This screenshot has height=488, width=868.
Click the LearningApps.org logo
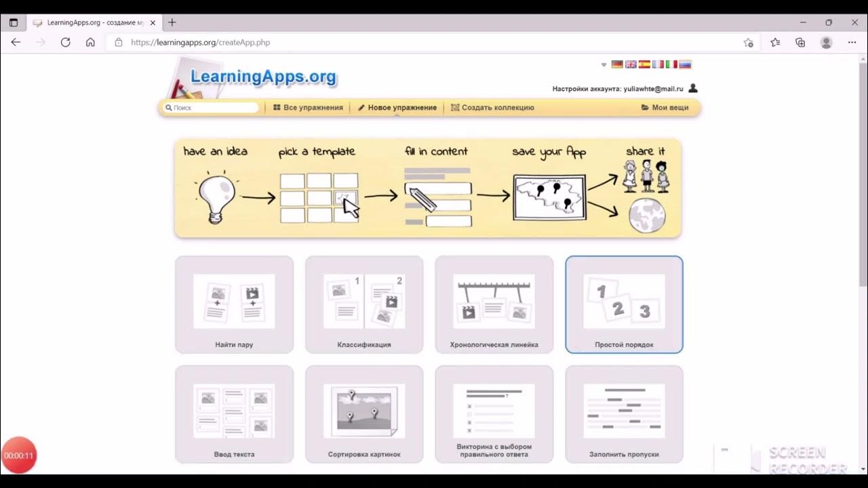(263, 77)
